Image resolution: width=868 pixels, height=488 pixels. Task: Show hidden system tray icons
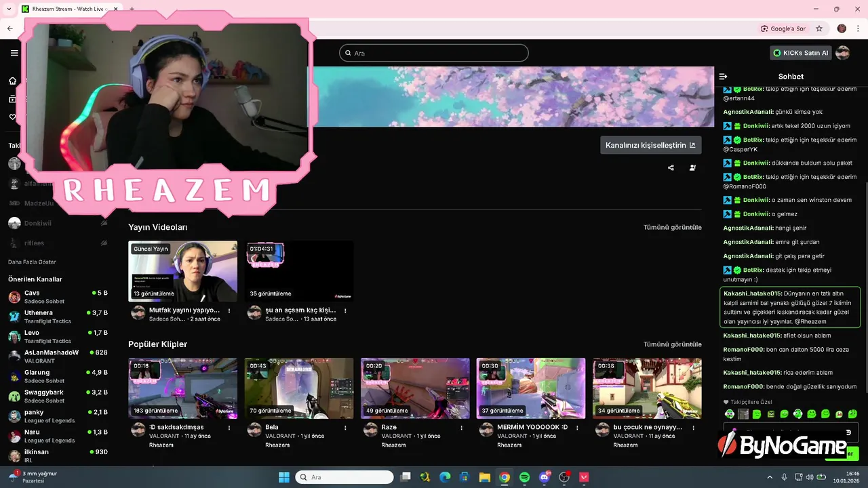click(771, 477)
